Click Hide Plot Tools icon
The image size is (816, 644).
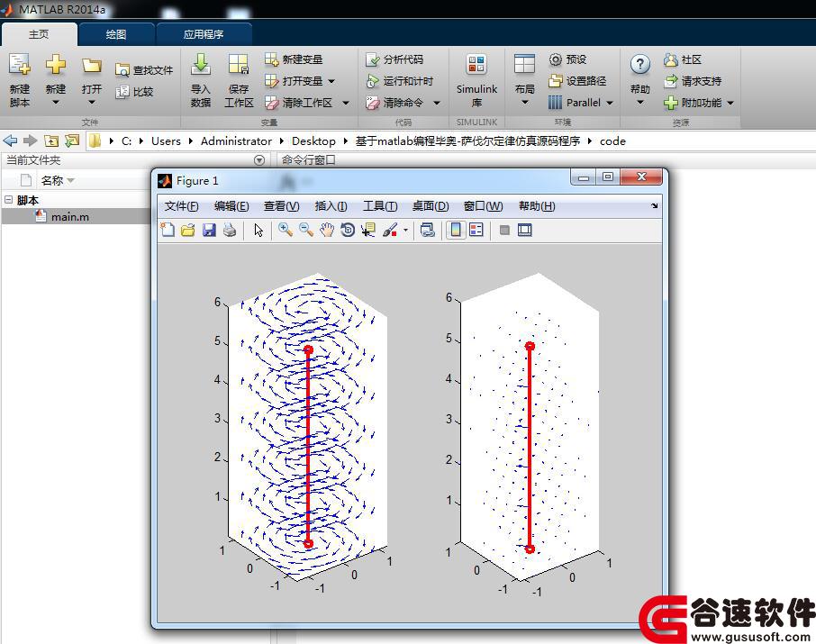pyautogui.click(x=504, y=230)
